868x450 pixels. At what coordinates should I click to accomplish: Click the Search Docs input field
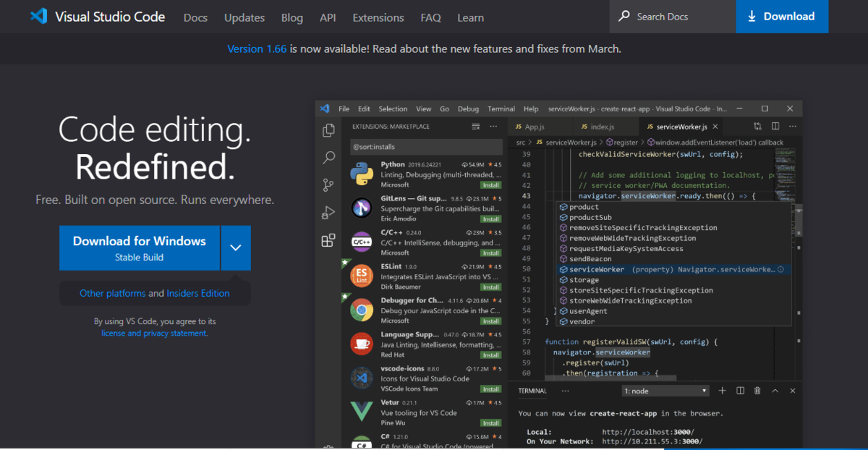(673, 16)
